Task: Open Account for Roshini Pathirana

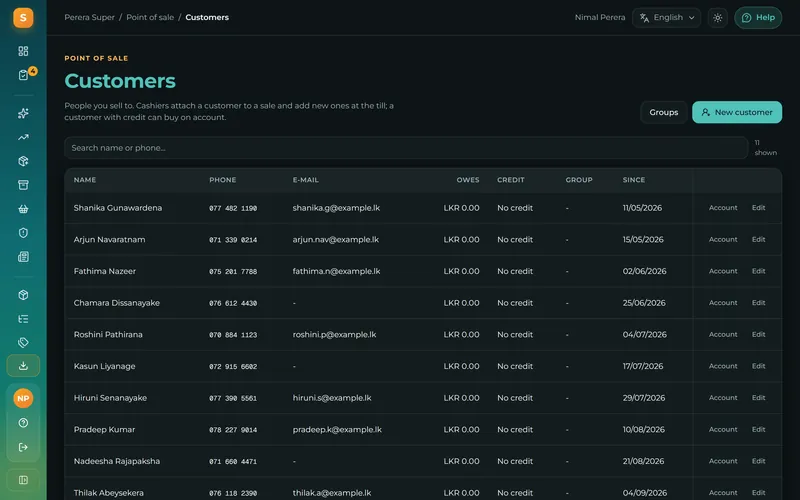Action: [723, 334]
